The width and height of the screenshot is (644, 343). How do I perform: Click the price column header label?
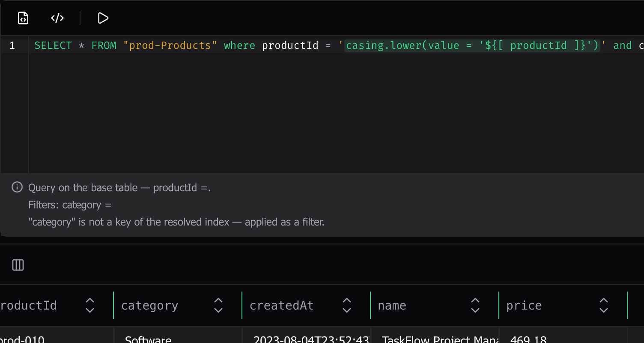coord(524,305)
